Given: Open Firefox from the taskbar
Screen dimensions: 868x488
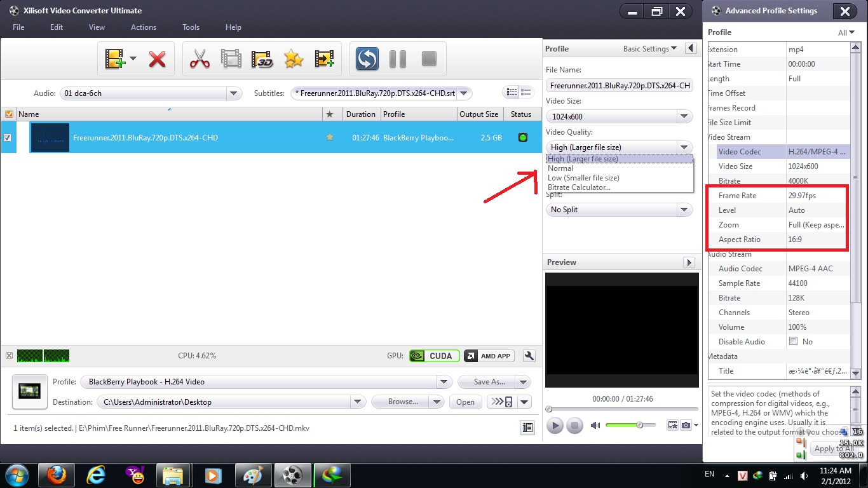Looking at the screenshot, I should 57,475.
